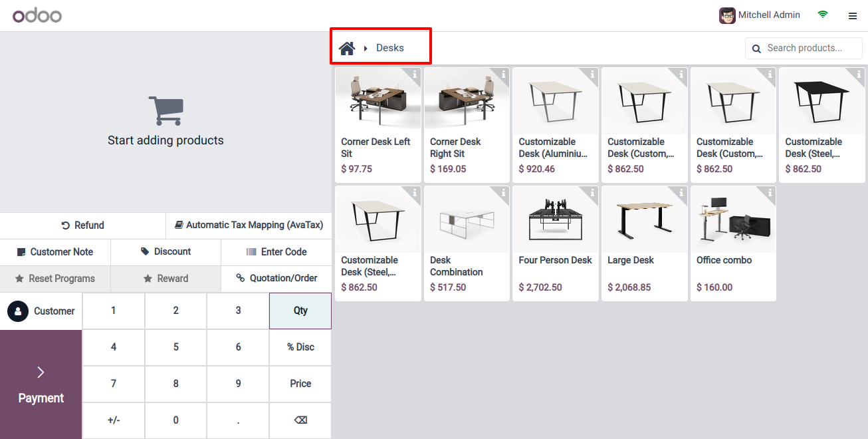Open info icon on Corner Desk Left Sit

click(415, 74)
